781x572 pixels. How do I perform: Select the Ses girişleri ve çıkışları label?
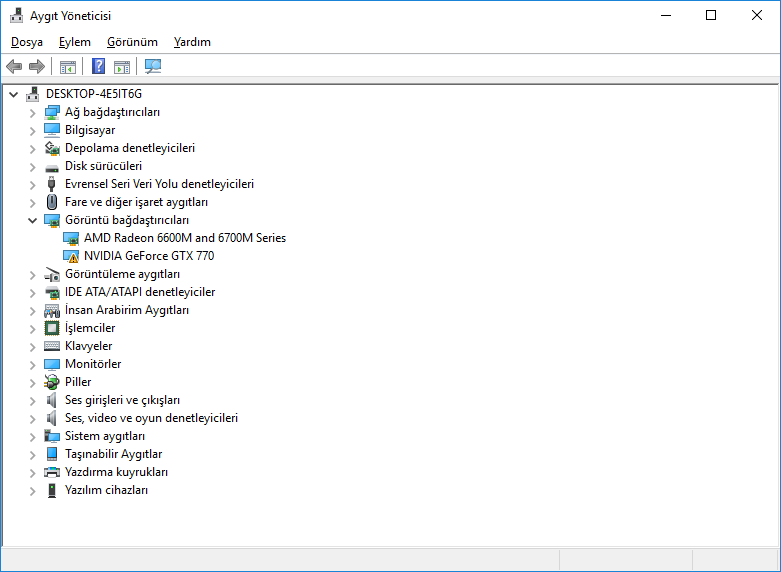click(x=123, y=400)
